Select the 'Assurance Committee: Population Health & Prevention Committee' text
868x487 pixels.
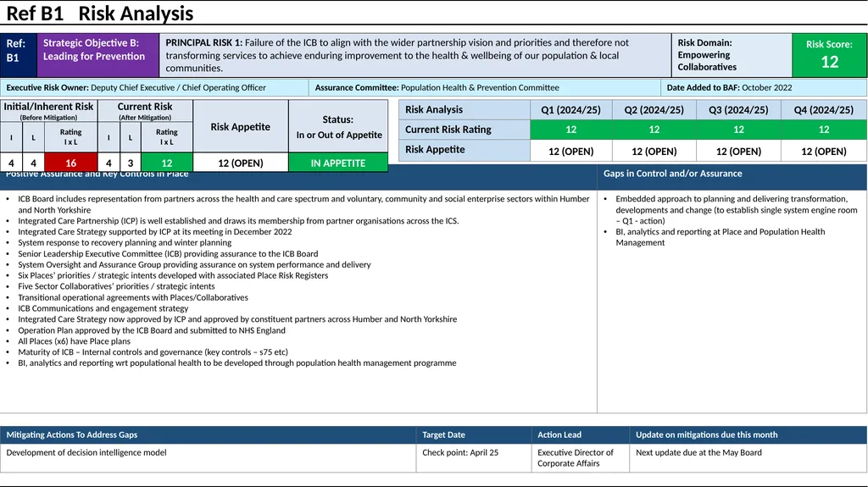[x=437, y=87]
